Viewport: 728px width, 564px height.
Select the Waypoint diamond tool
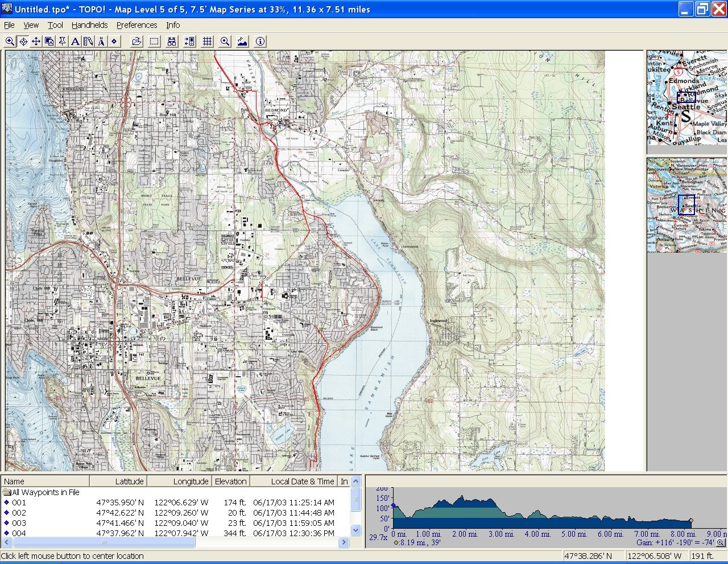(114, 42)
